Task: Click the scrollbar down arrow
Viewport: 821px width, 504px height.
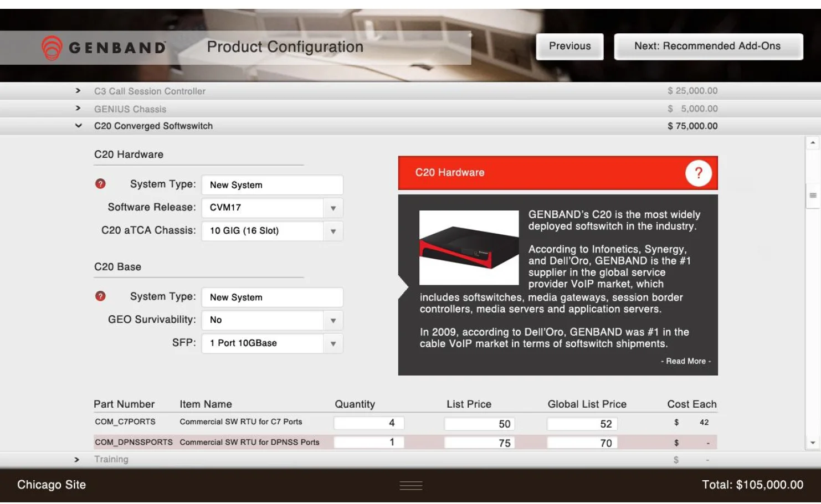Action: 813,443
